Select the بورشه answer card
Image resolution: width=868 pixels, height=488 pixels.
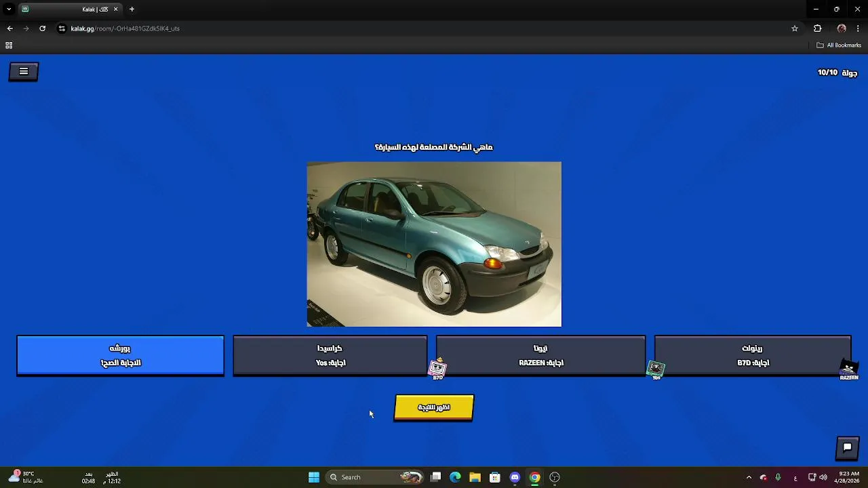[x=120, y=355]
